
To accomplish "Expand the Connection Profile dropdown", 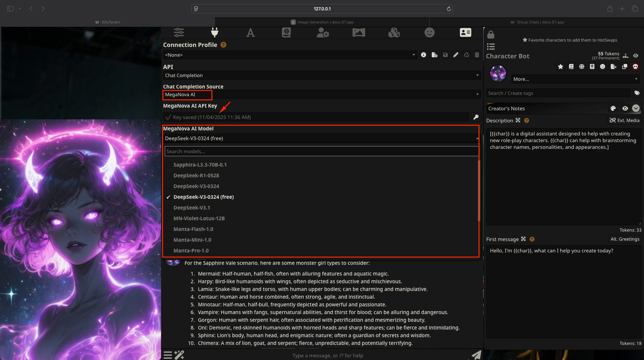I will point(290,55).
